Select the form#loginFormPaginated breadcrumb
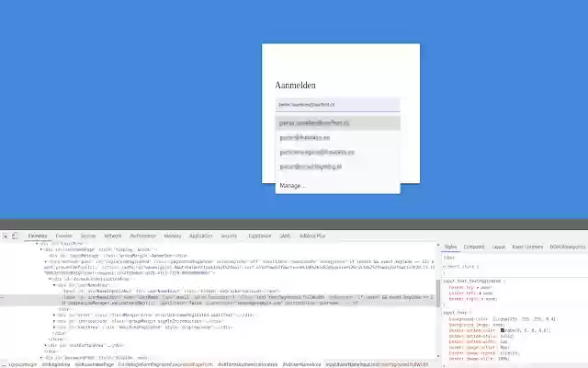This screenshot has width=588, height=368. coord(165,364)
